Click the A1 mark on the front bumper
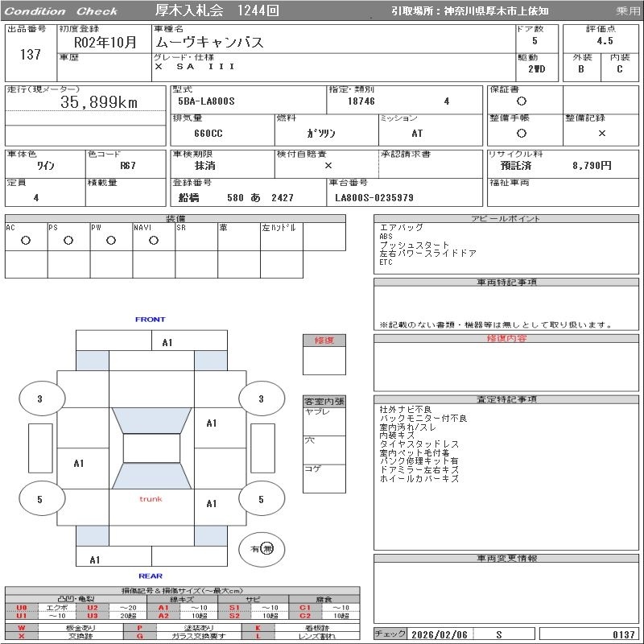The image size is (644, 644). (167, 342)
